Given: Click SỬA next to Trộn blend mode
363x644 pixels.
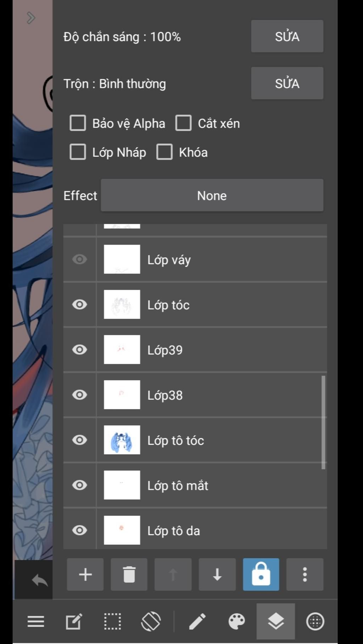Looking at the screenshot, I should [x=287, y=83].
